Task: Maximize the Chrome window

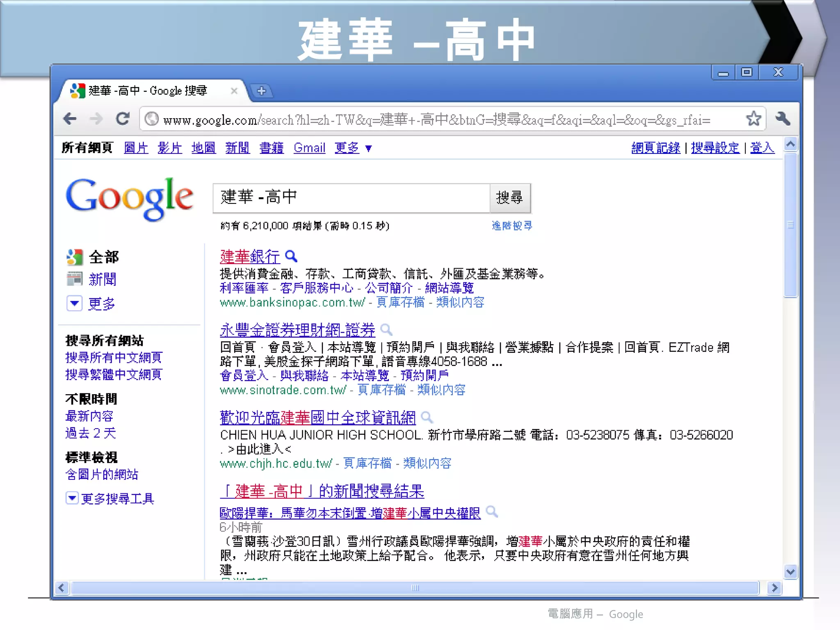Action: point(746,73)
